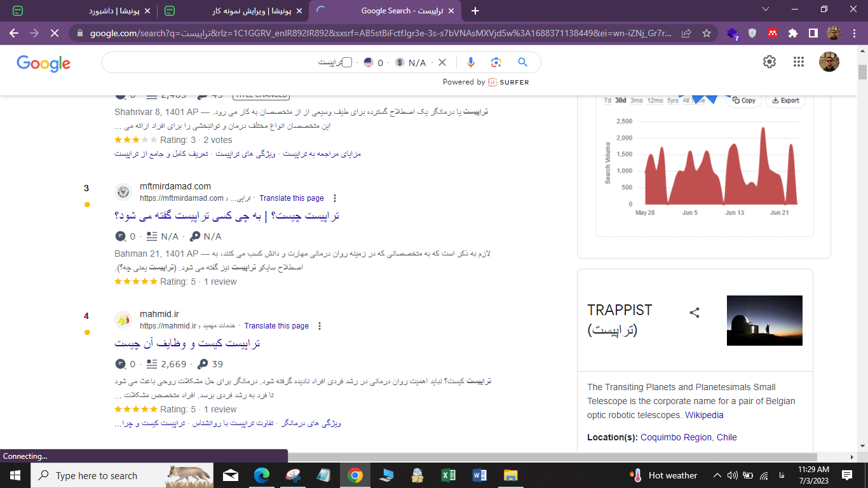Click the mahmid.ir site favicon

(123, 320)
